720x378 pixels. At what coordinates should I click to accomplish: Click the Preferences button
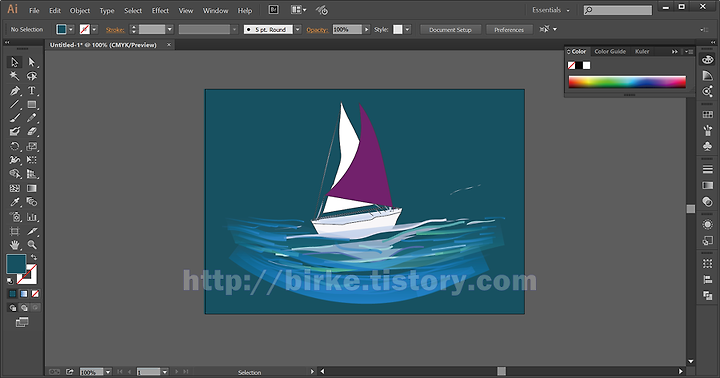click(509, 29)
